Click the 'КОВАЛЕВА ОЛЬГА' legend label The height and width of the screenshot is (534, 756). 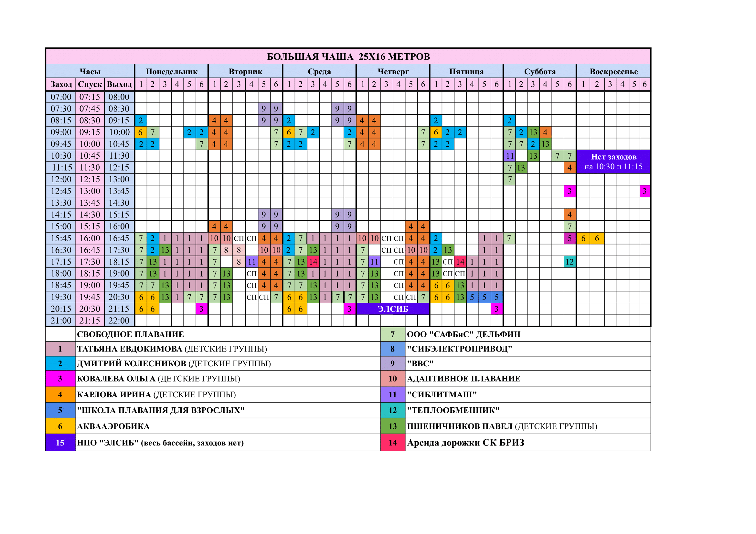click(116, 378)
